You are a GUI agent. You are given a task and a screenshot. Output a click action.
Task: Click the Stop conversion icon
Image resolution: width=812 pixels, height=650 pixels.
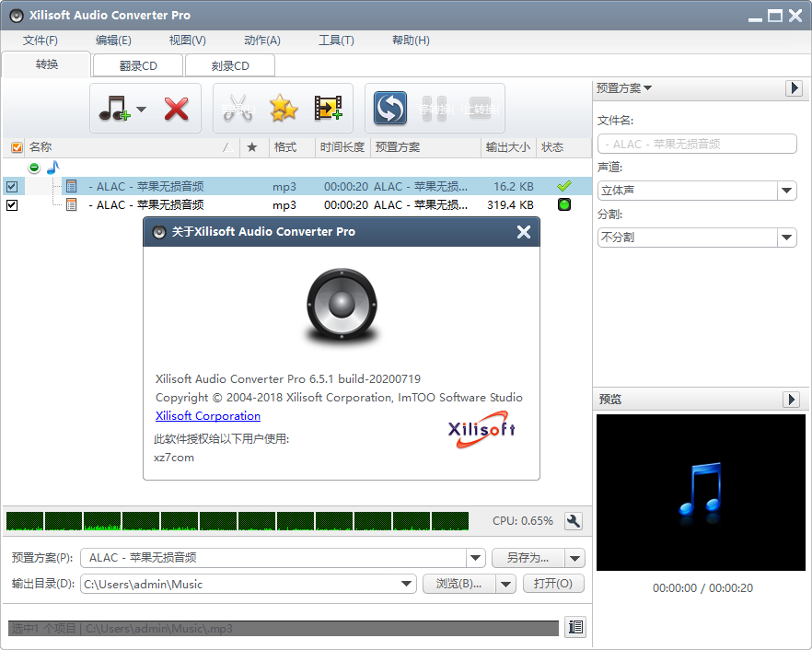click(x=480, y=109)
